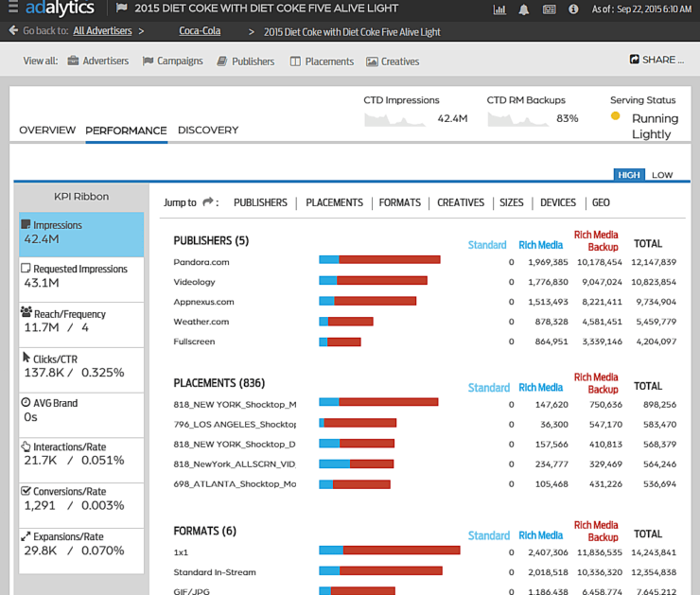Image resolution: width=700 pixels, height=595 pixels.
Task: Switch KPI view to HIGH
Action: pos(628,175)
